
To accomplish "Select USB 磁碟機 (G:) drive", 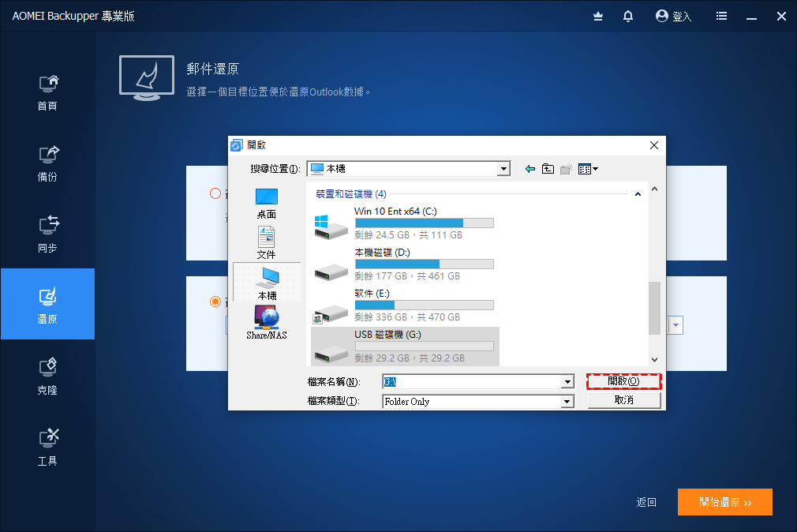I will point(405,347).
